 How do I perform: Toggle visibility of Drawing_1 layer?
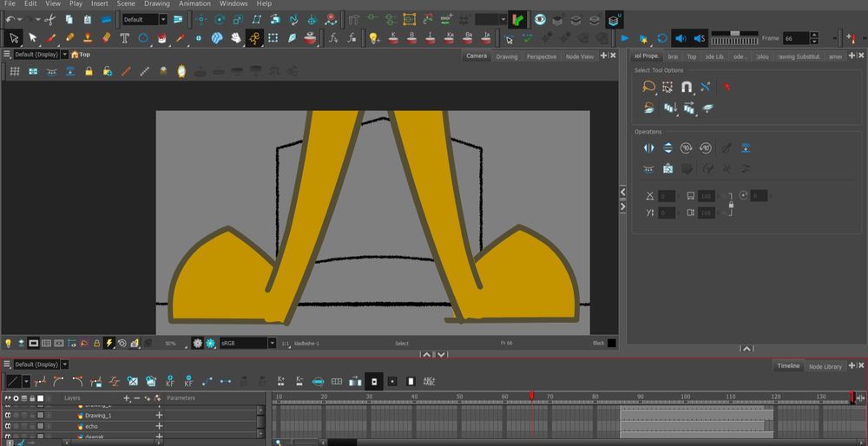8,416
